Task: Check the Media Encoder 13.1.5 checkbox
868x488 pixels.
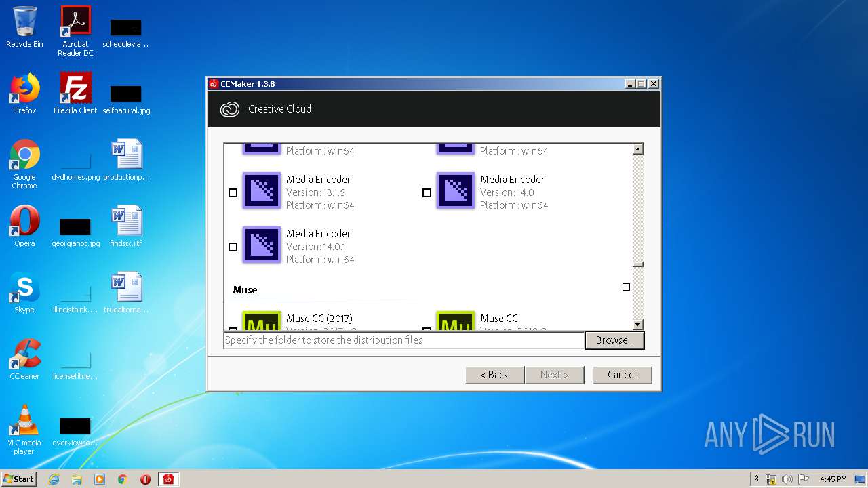Action: tap(233, 193)
